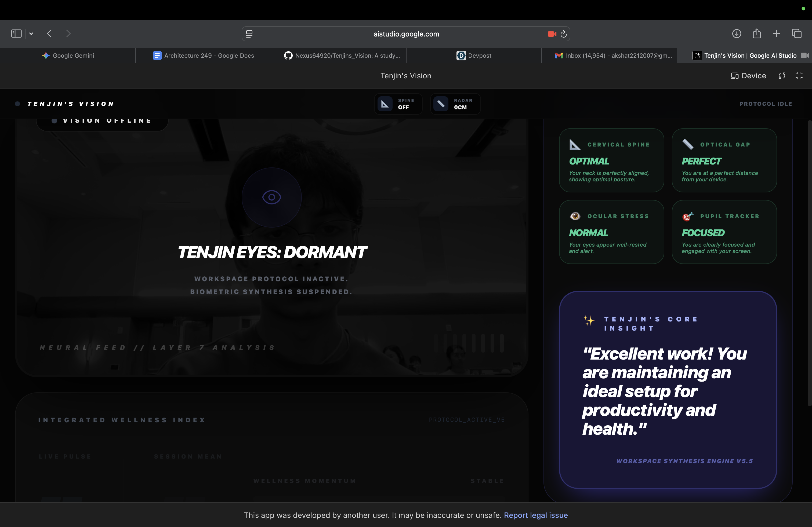Image resolution: width=812 pixels, height=527 pixels.
Task: Toggle the RADAR 0CM indicator
Action: pos(455,104)
